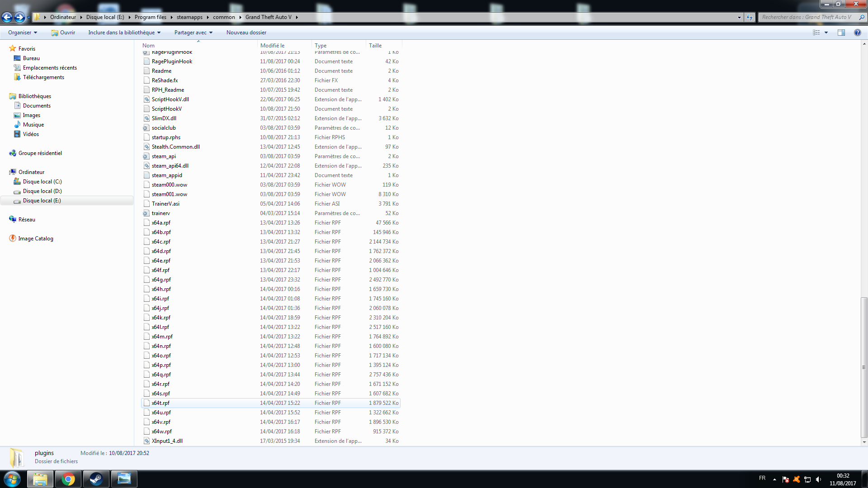868x488 pixels.
Task: Click the Back navigation arrow
Action: [x=7, y=17]
